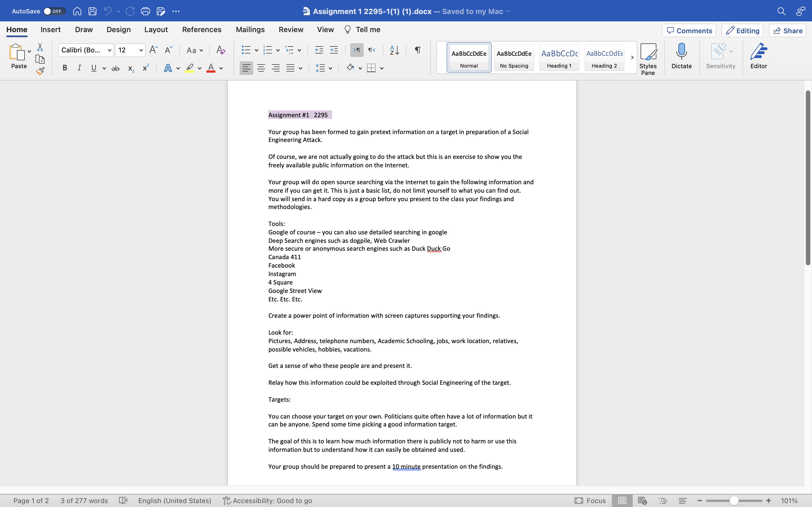
Task: Apply strikethrough formatting
Action: [115, 68]
